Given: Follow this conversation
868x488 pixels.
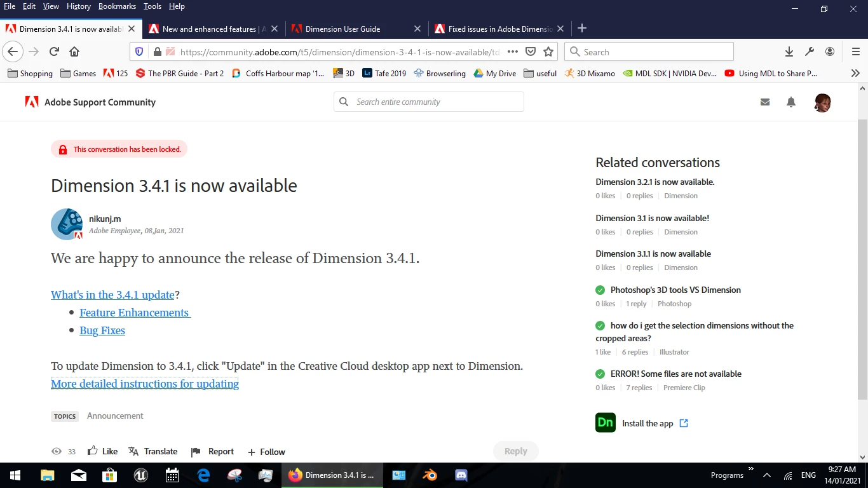Looking at the screenshot, I should tap(266, 452).
